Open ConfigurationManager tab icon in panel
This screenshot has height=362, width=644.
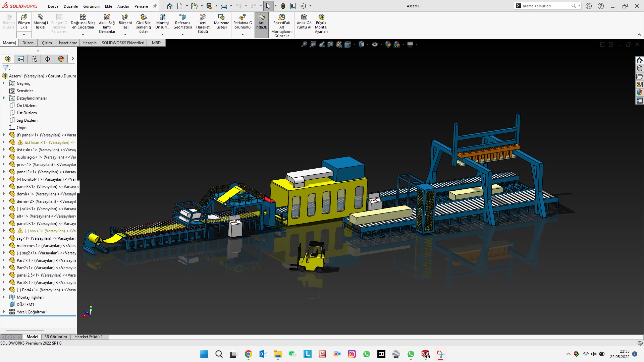[34, 59]
